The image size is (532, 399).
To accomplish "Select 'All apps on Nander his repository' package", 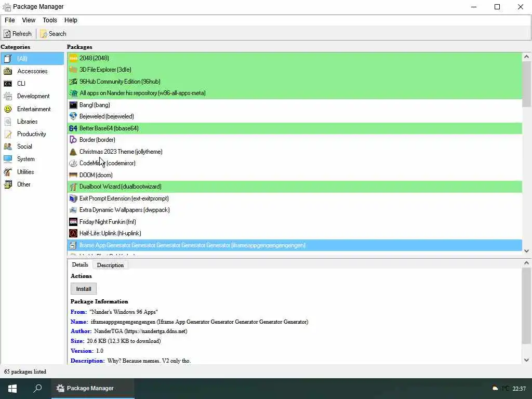I will pos(295,93).
